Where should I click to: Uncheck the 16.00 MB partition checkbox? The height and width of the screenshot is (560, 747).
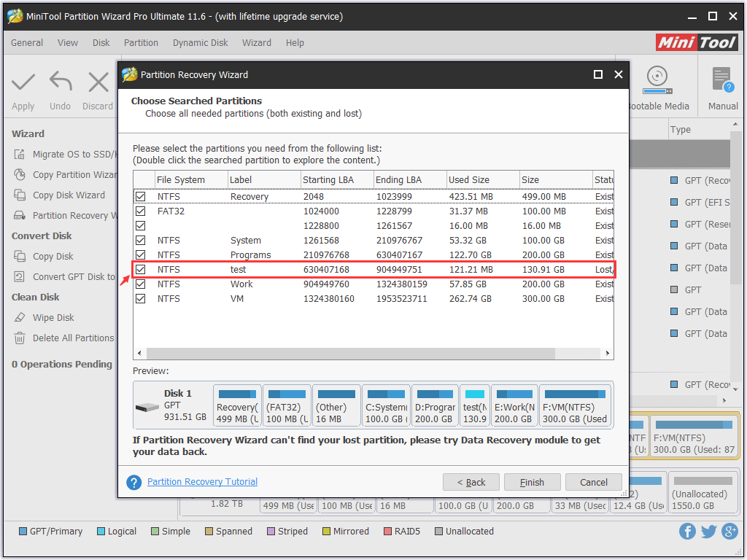[x=141, y=226]
